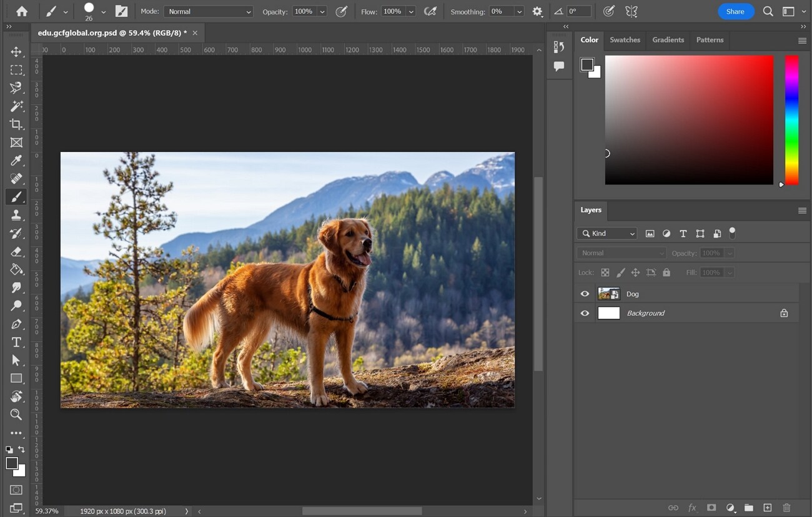Open brush settings via the gear icon
The width and height of the screenshot is (812, 517).
click(537, 11)
